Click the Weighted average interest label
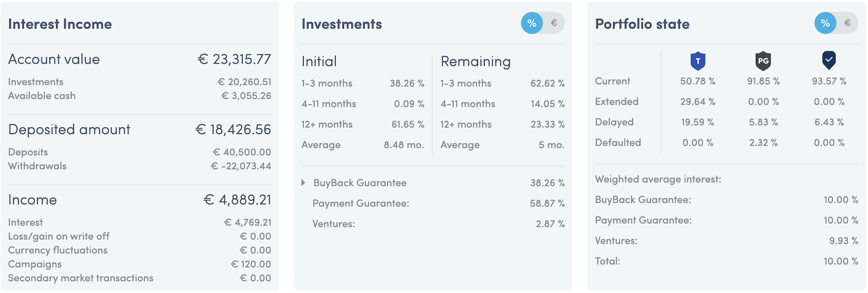868x293 pixels. click(x=658, y=179)
